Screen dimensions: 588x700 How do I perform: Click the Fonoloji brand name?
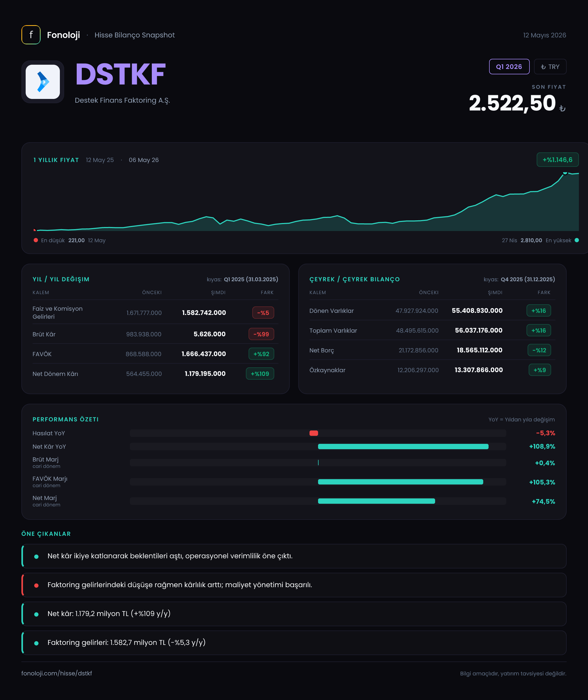pyautogui.click(x=63, y=35)
